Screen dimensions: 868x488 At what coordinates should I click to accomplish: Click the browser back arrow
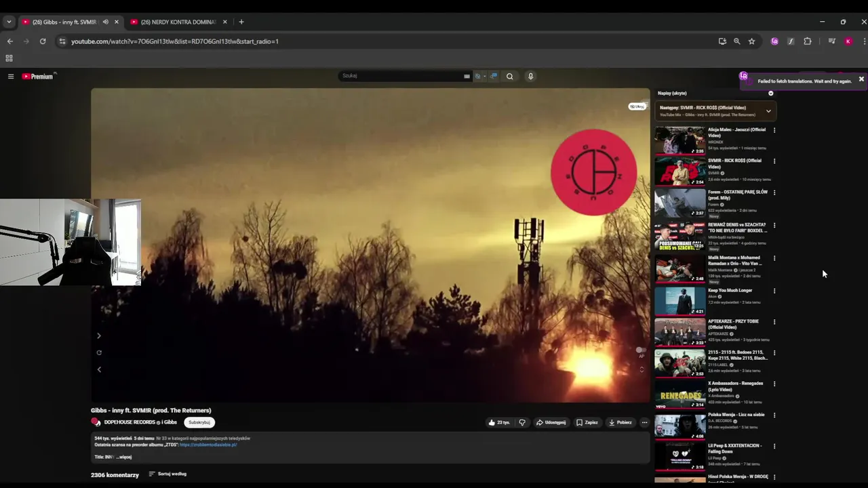9,41
